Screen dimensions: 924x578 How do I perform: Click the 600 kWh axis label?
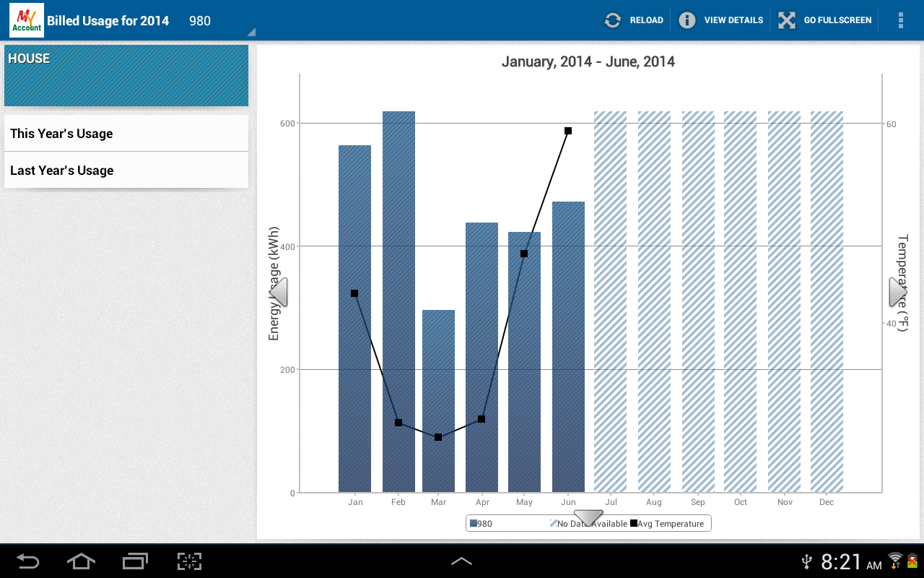coord(288,124)
